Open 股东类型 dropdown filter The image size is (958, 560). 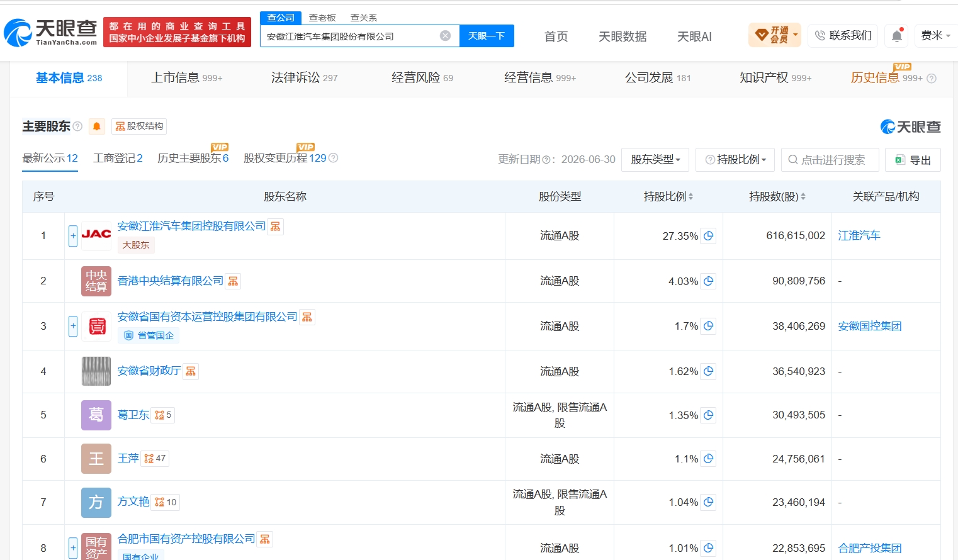click(655, 160)
